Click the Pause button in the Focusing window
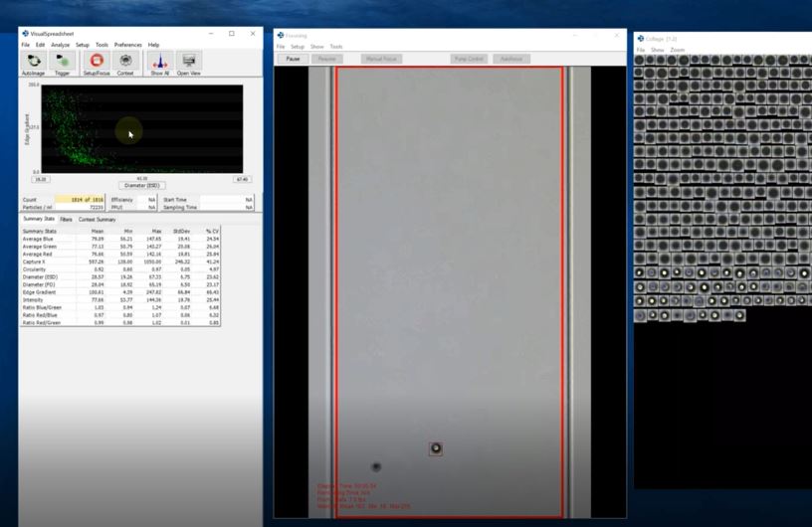The width and height of the screenshot is (812, 527). (293, 59)
